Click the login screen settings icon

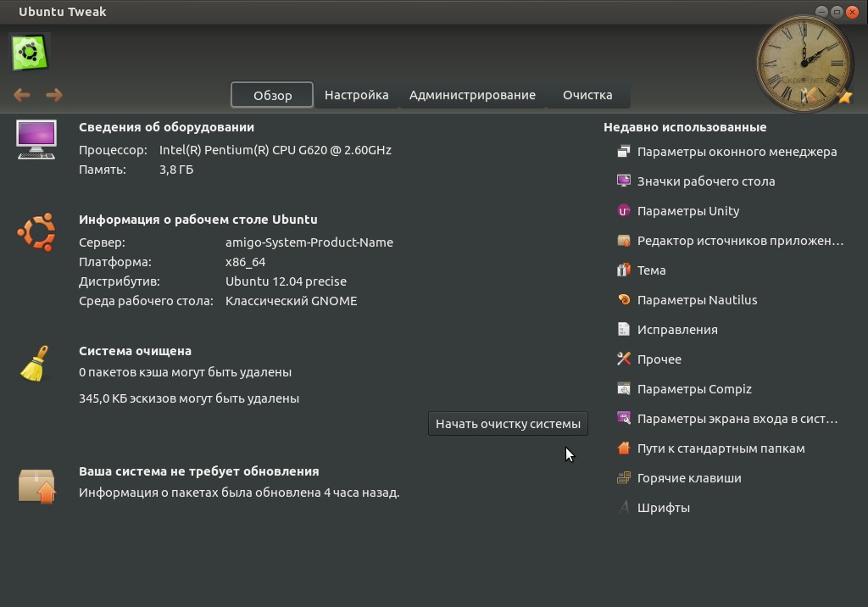[x=624, y=418]
